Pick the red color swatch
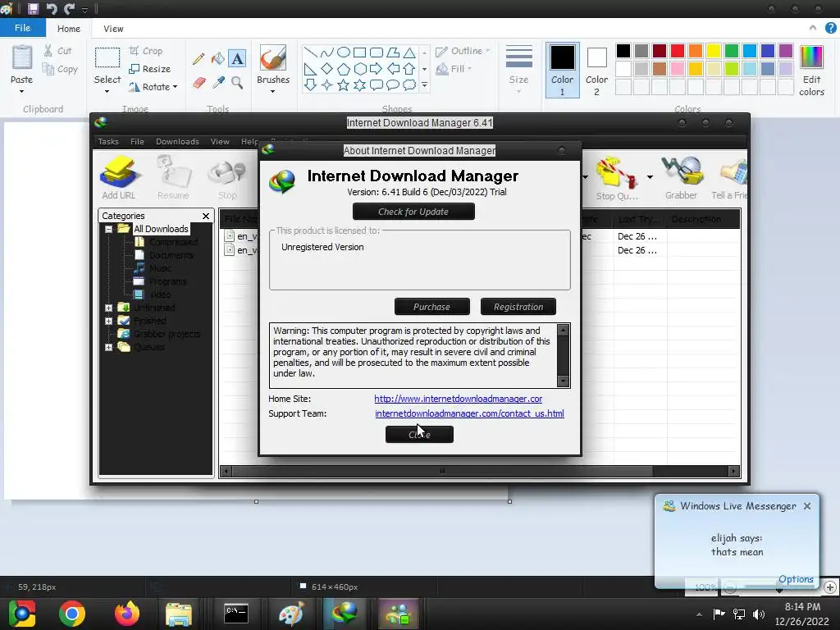 pos(678,51)
